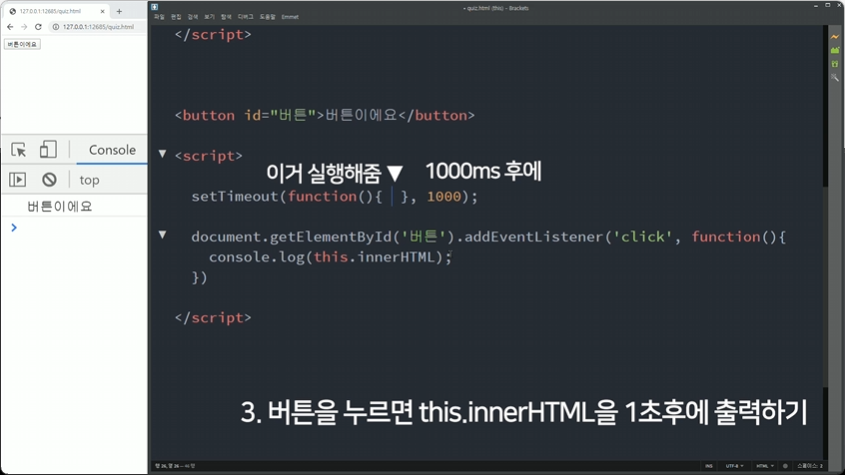Click the 스페이스 indentation setting in status bar
This screenshot has width=845, height=475.
[x=810, y=466]
